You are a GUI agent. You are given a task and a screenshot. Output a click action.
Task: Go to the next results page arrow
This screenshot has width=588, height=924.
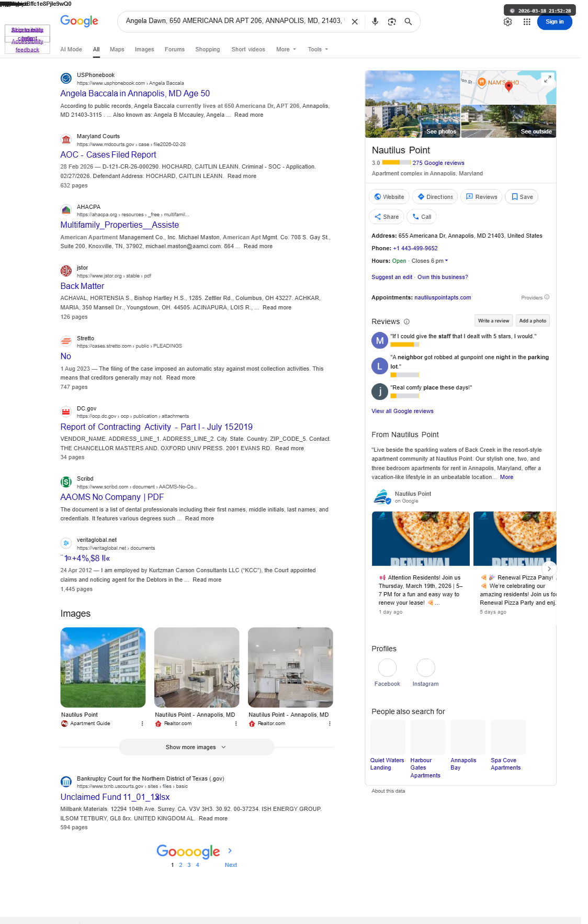[230, 851]
